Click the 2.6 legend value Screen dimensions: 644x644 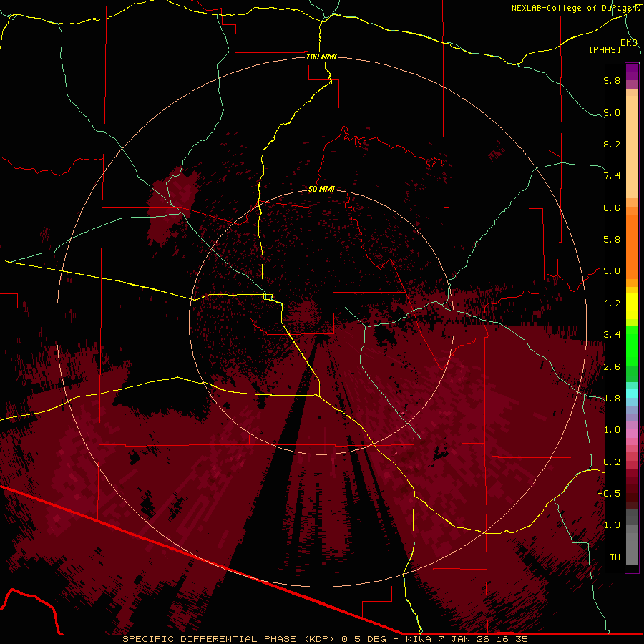click(612, 367)
